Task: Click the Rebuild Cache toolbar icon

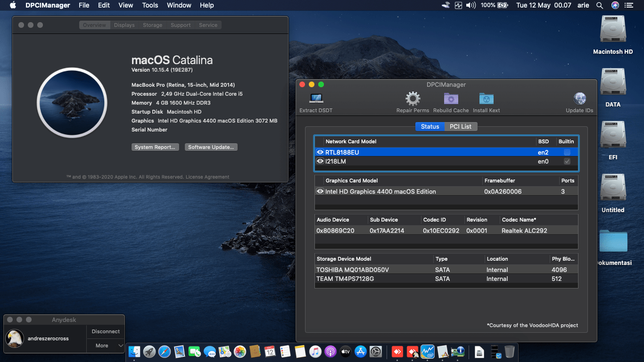Action: (x=451, y=99)
